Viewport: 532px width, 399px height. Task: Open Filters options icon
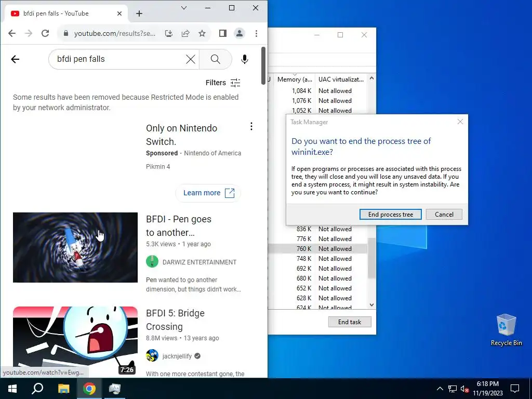(x=235, y=83)
